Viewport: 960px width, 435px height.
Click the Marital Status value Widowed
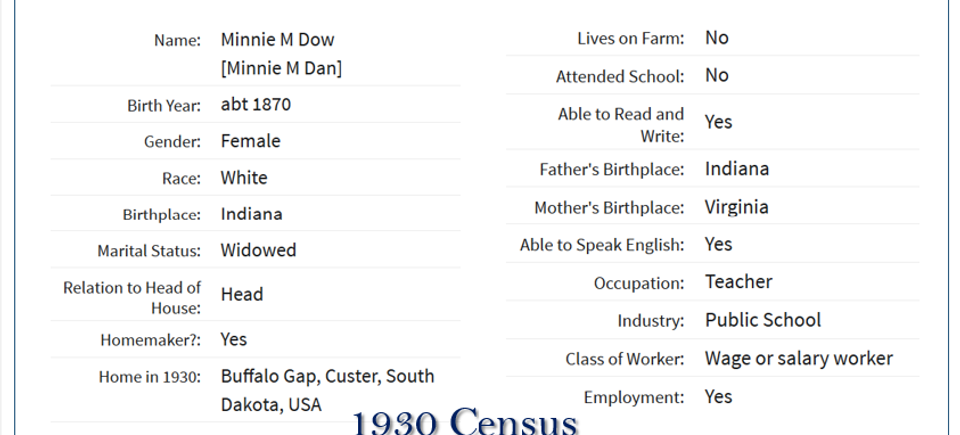pos(258,250)
